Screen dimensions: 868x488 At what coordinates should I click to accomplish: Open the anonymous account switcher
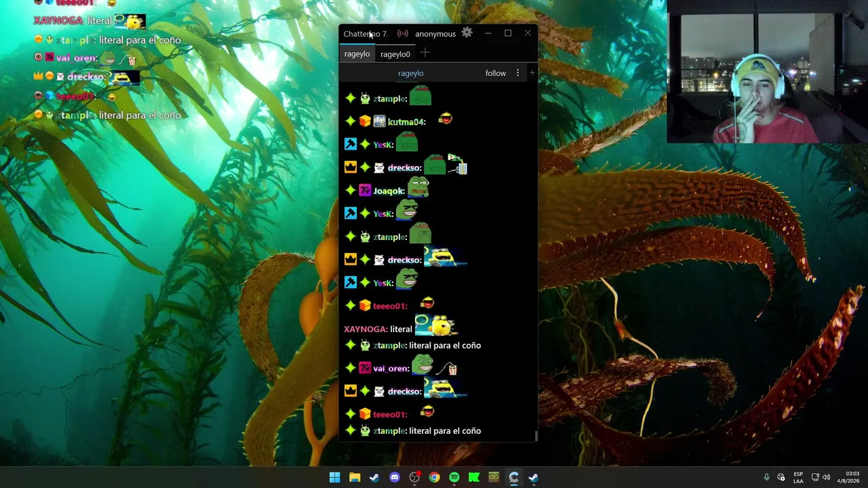435,34
